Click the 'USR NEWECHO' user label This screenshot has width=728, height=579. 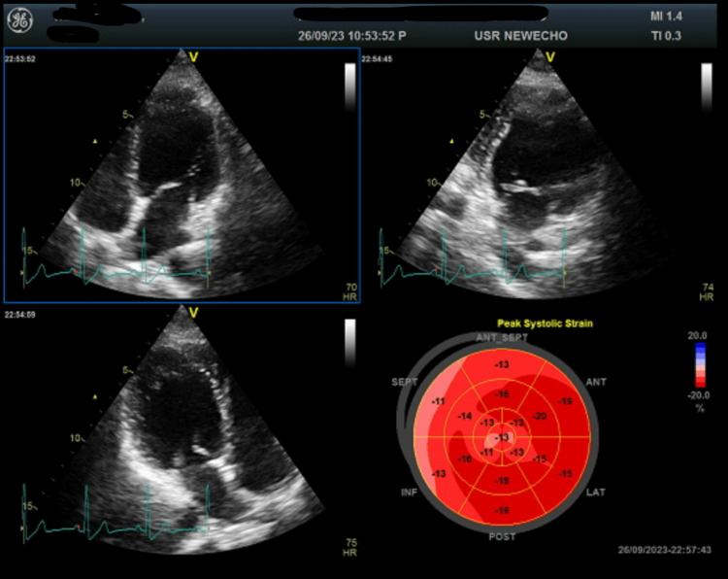point(521,36)
